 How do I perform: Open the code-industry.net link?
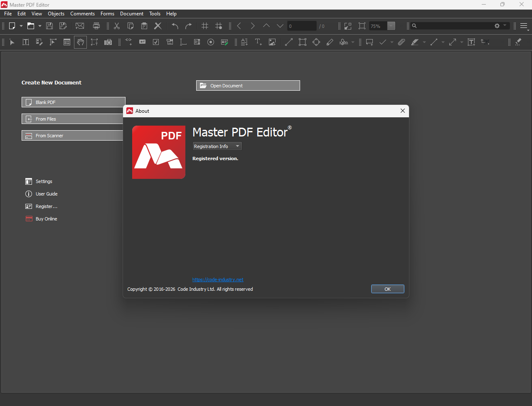point(218,280)
